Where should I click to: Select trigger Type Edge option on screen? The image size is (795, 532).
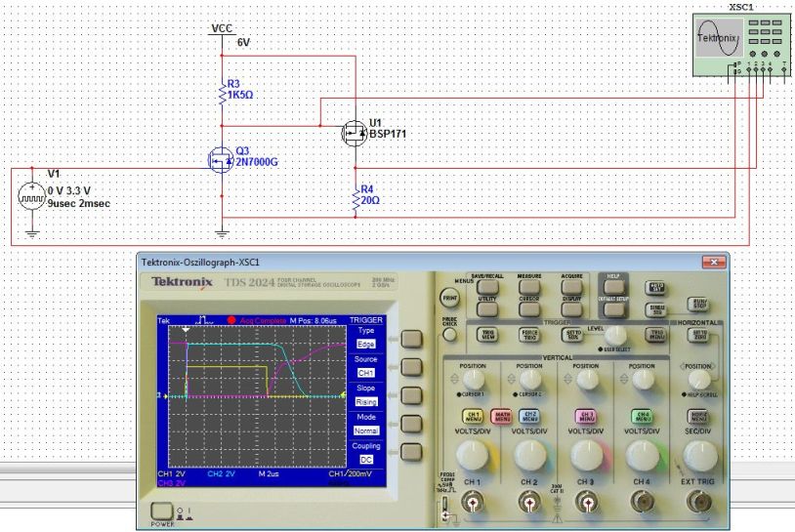(x=365, y=344)
